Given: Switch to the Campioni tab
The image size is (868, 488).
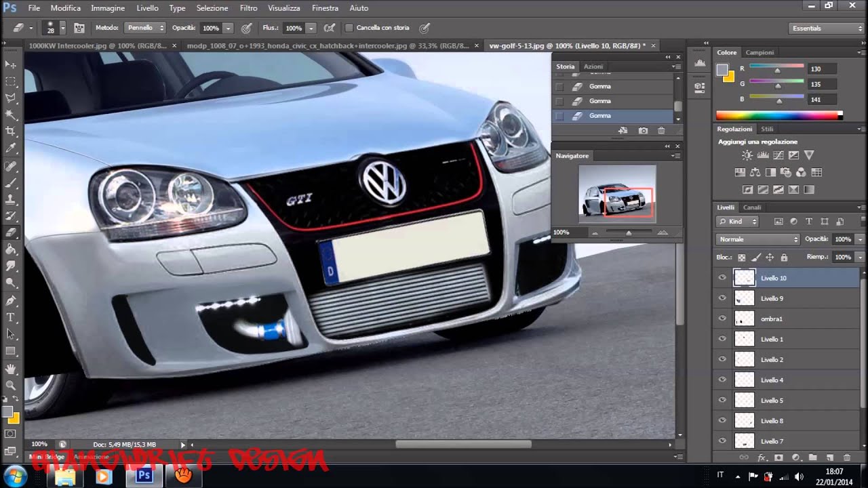Looking at the screenshot, I should coord(759,52).
